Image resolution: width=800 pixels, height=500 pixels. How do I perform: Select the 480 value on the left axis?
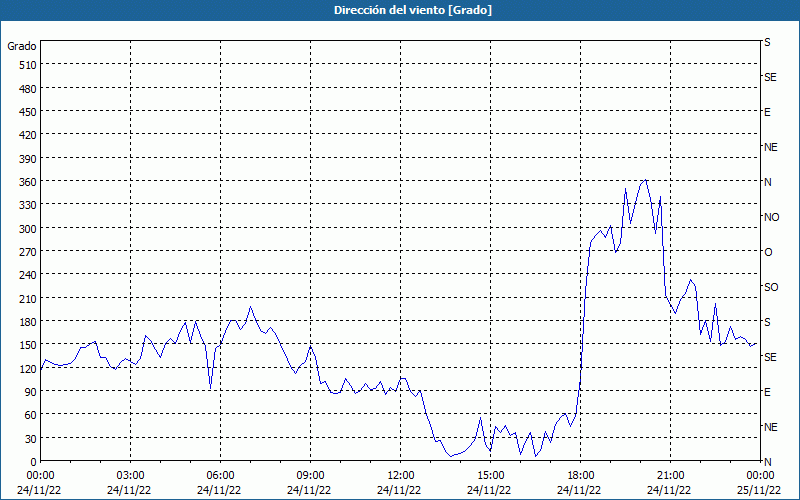point(28,89)
